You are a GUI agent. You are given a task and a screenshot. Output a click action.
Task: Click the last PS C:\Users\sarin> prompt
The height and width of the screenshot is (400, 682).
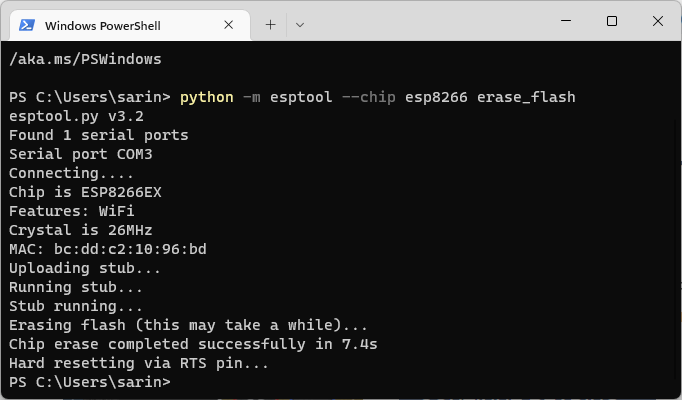click(90, 382)
